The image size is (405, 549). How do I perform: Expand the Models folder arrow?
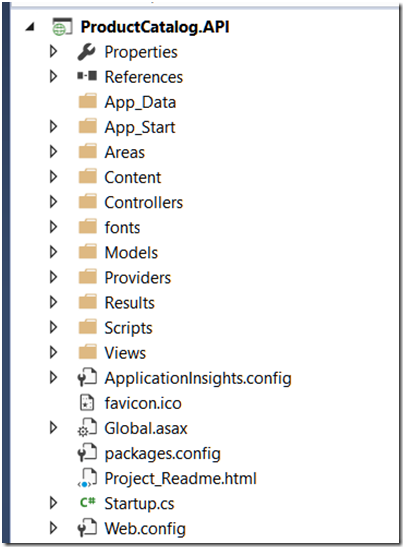click(54, 252)
